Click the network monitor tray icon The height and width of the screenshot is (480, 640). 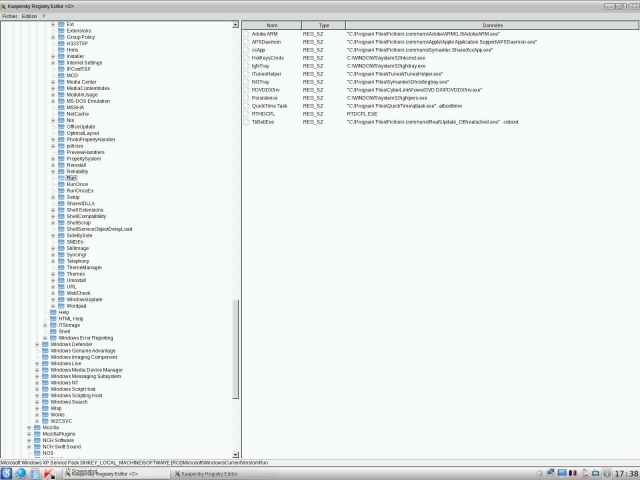pos(551,473)
